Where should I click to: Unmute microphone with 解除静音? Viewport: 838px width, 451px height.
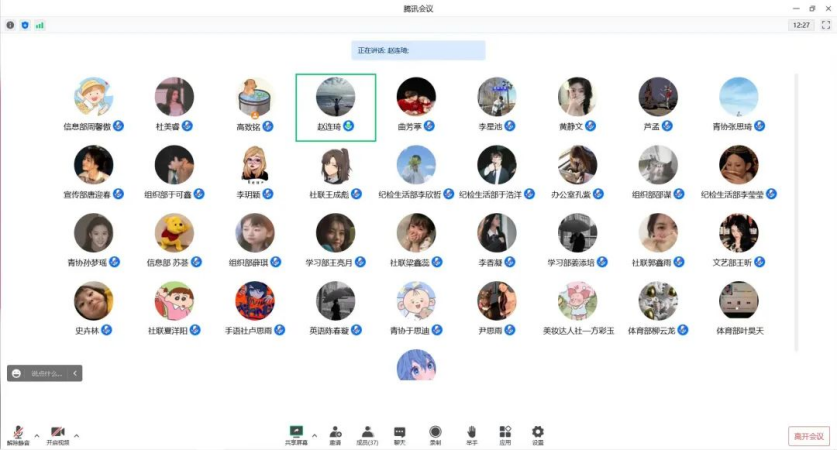18,432
